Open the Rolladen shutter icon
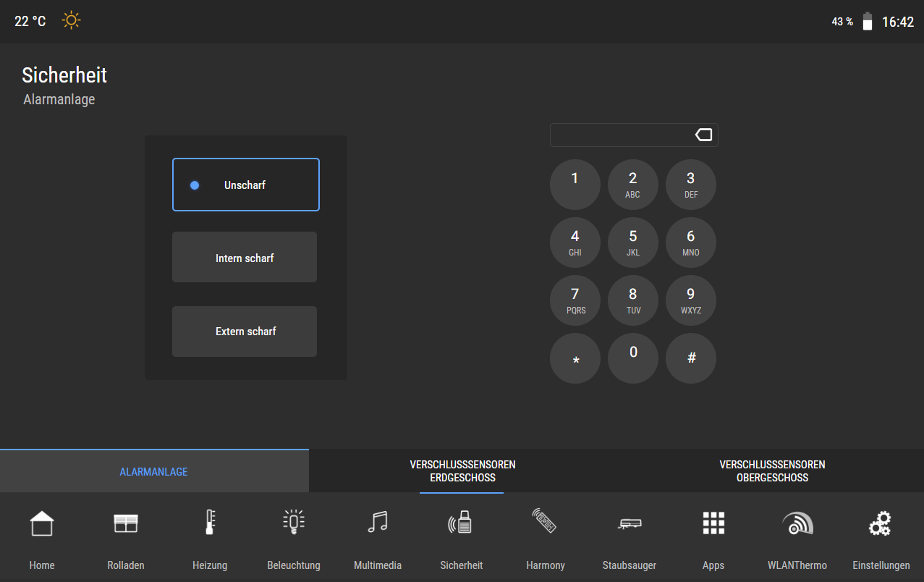 (x=126, y=523)
